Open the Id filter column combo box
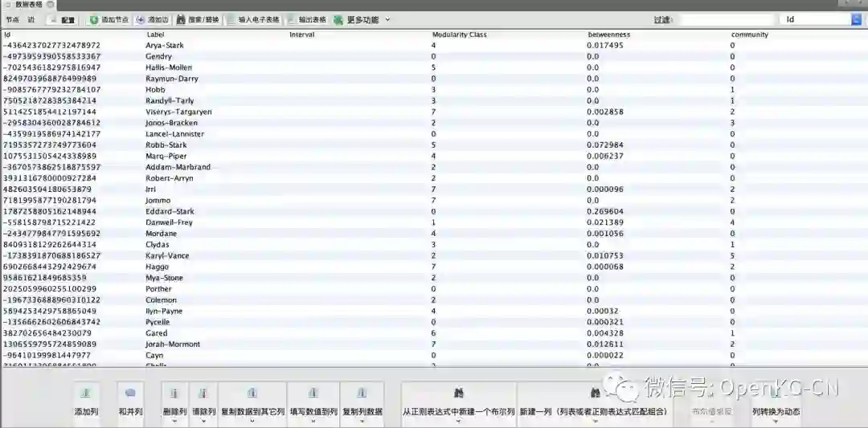The width and height of the screenshot is (868, 428). tap(820, 19)
